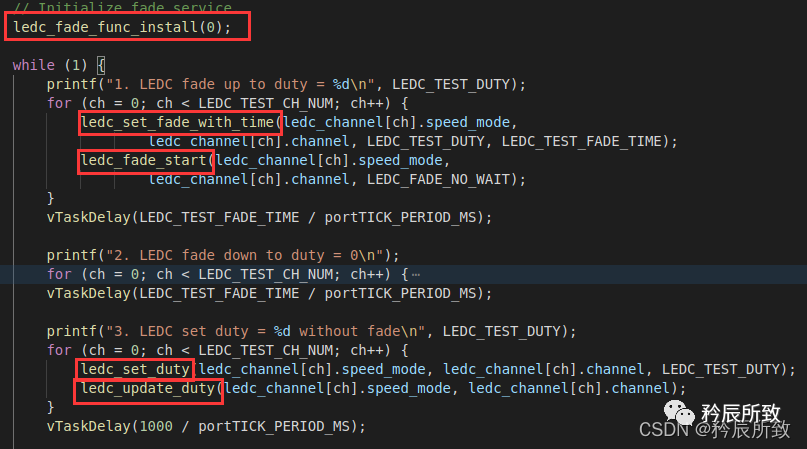Click the ledc_fade_start function name
Viewport: 807px width, 449px height.
pyautogui.click(x=145, y=160)
